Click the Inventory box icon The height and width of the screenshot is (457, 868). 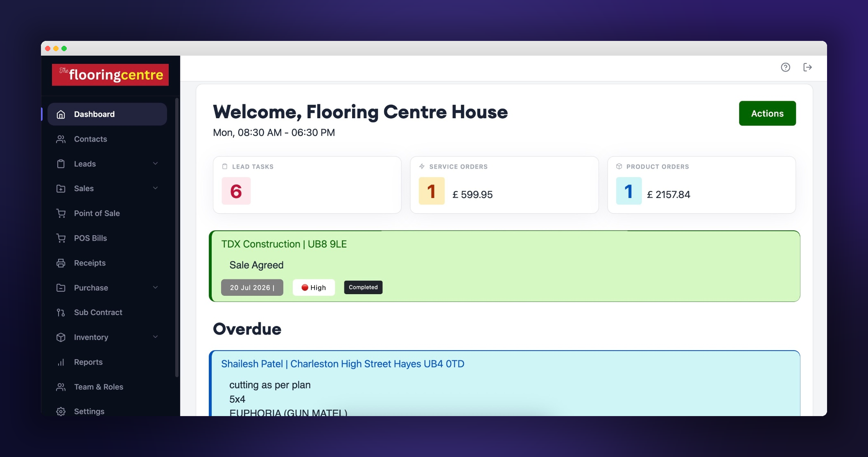[61, 337]
